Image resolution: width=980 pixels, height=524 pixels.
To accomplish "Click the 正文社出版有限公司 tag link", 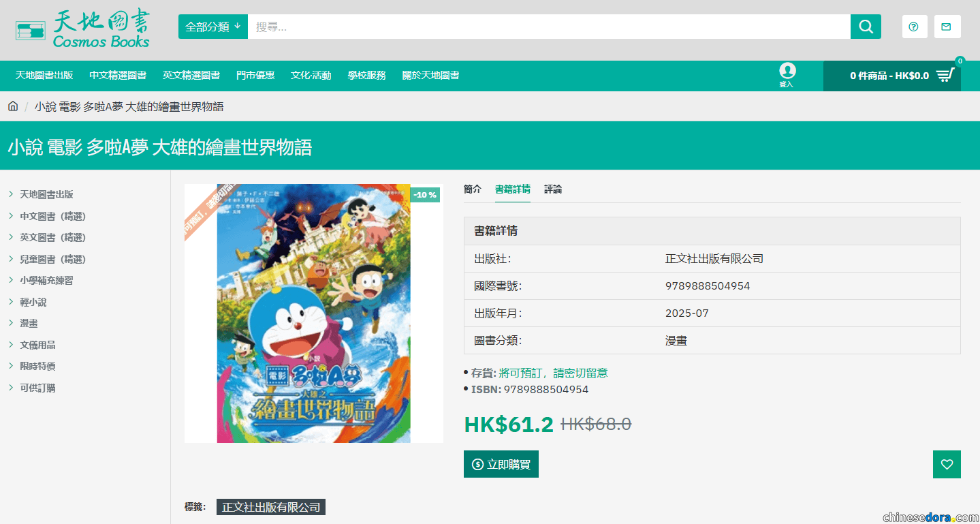I will click(x=271, y=507).
